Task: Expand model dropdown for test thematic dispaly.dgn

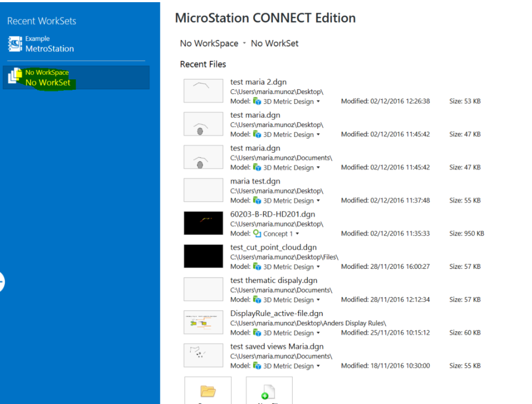Action: (318, 300)
